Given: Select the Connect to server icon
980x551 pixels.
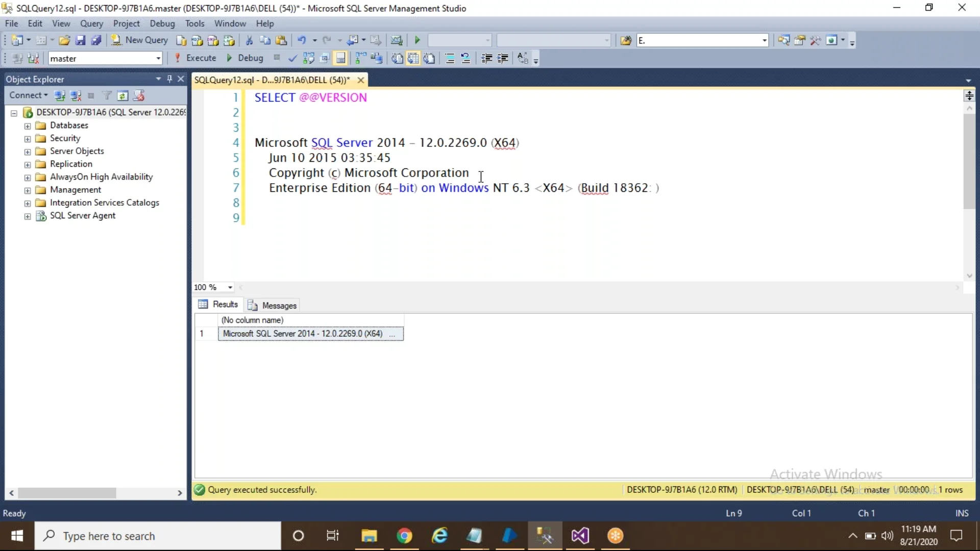Looking at the screenshot, I should point(60,95).
